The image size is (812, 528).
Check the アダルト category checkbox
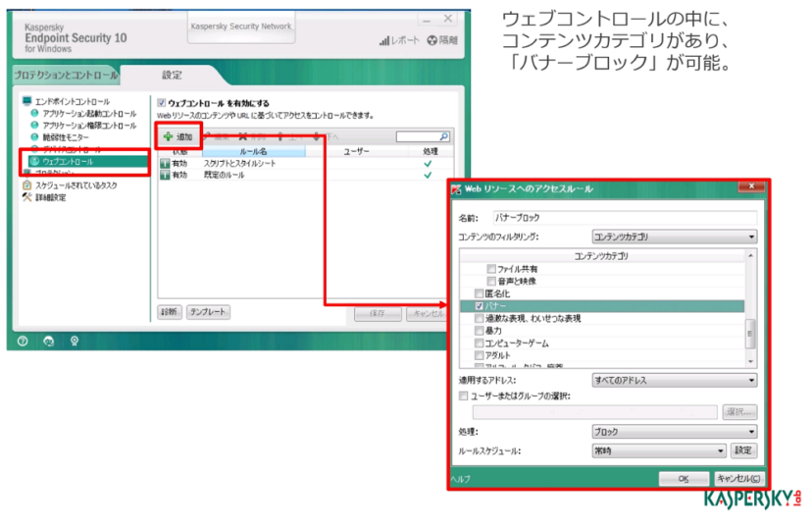pyautogui.click(x=479, y=355)
